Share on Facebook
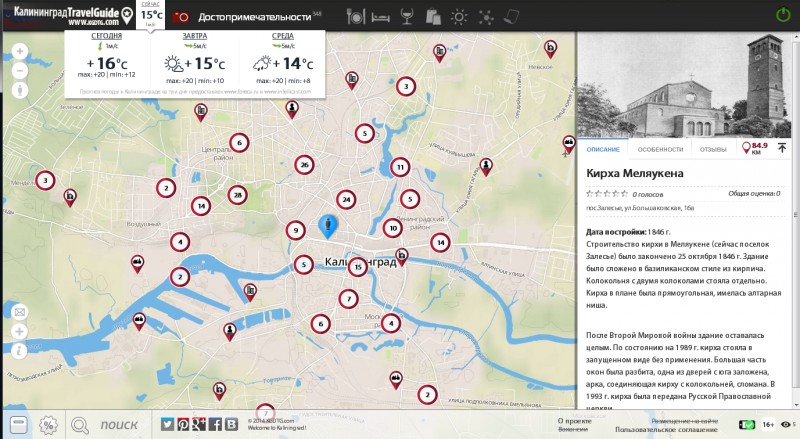This screenshot has height=439, width=800. 215,424
